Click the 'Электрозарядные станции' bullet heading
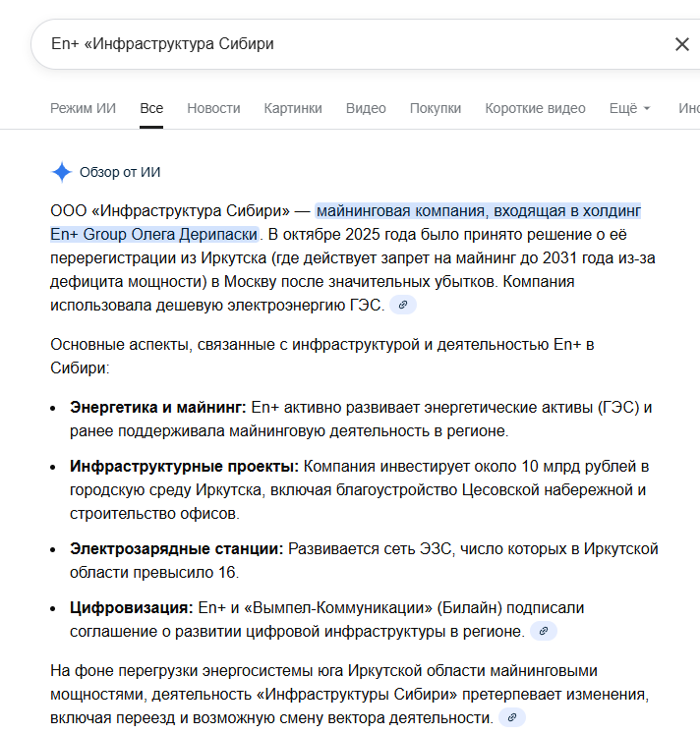Screen dimensions: 700x734 point(176,548)
